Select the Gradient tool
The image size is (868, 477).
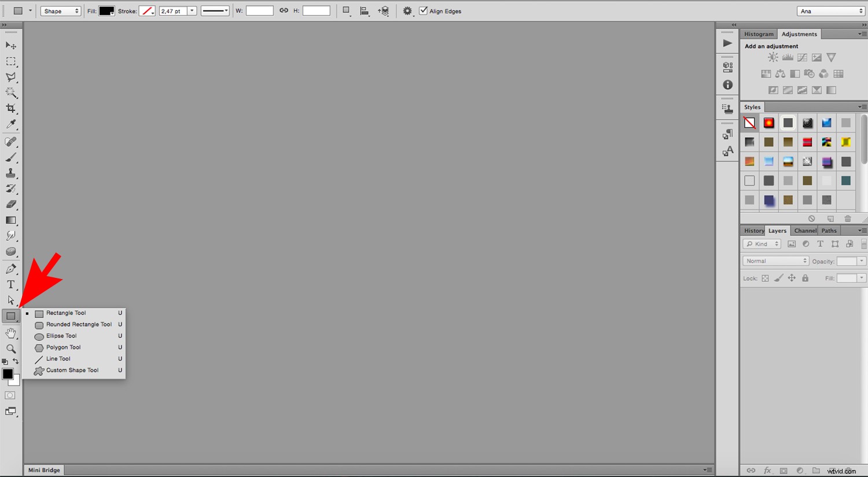[11, 219]
